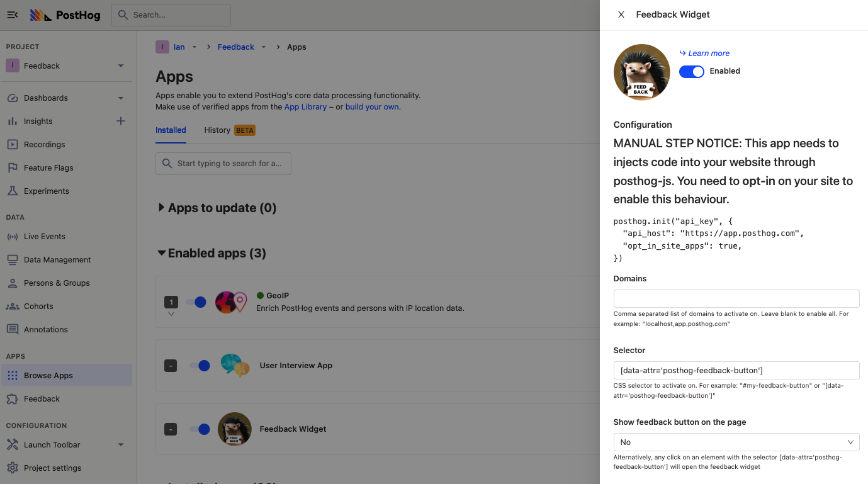Click the Project settings gear icon
Image resolution: width=868 pixels, height=484 pixels.
pos(13,468)
